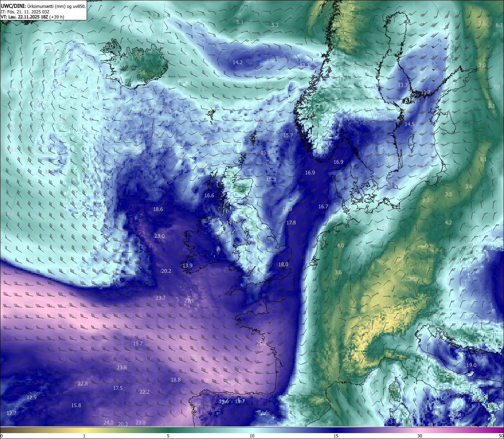Click the 5 tick label on the color scale
This screenshot has height=439, width=504.
tap(168, 435)
